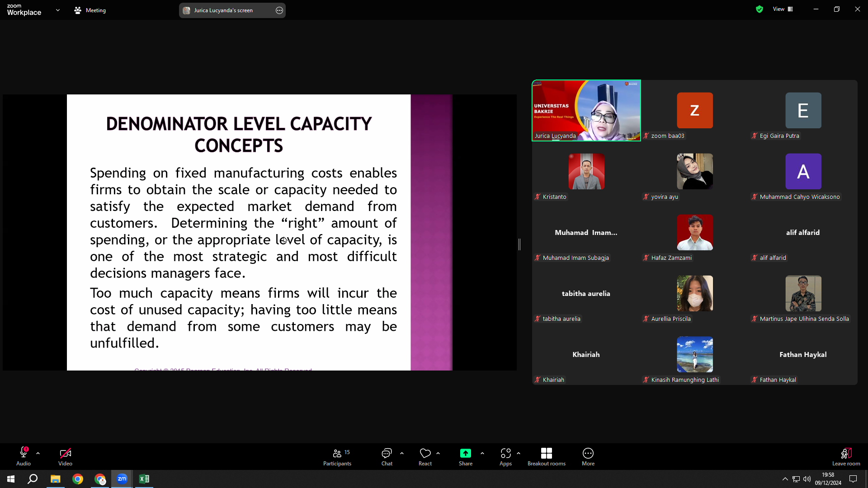Select Muhamad Imam Subagja's tile

point(586,233)
